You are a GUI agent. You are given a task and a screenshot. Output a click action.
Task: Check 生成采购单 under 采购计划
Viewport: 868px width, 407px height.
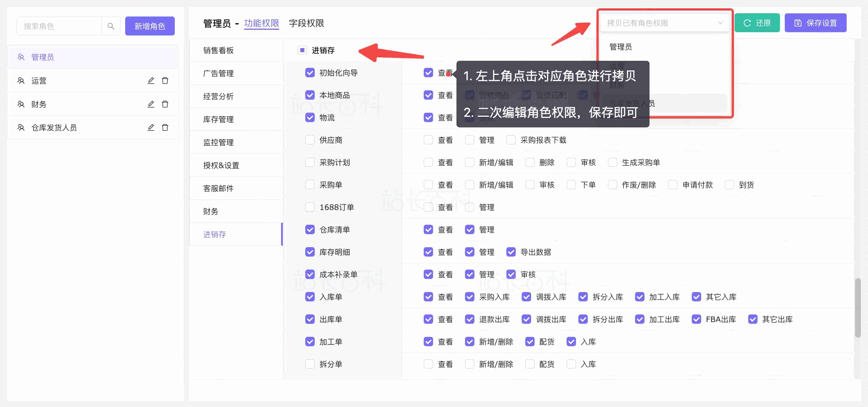click(x=612, y=162)
